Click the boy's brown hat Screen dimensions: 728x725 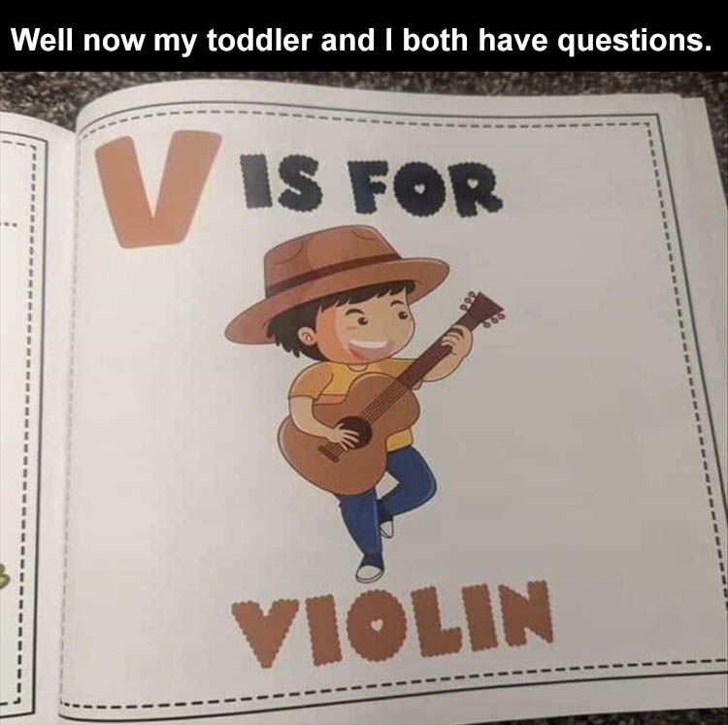tap(337, 280)
